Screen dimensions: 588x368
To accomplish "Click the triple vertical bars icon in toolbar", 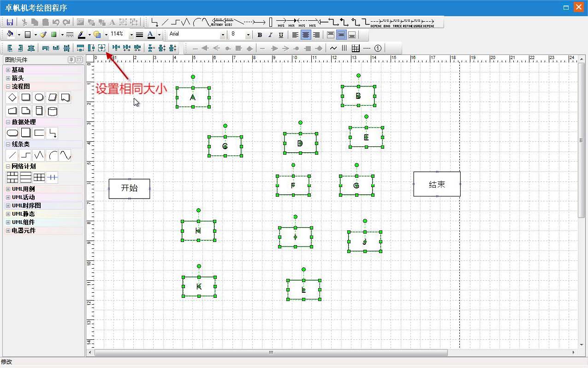I will pos(344,48).
